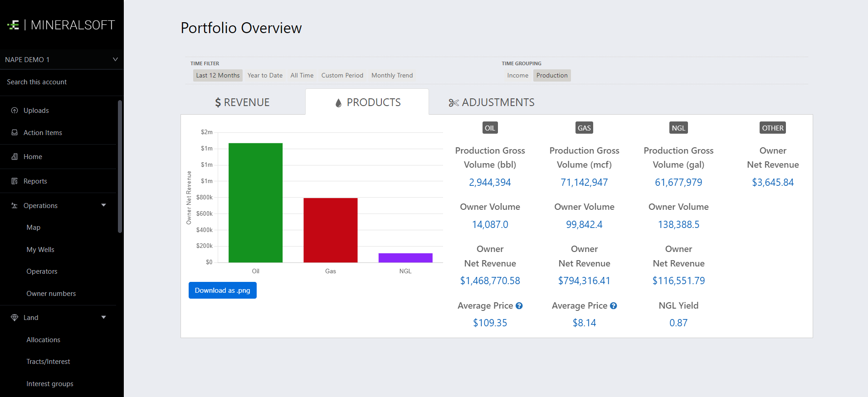Viewport: 868px width, 397px height.
Task: Switch to the Revenue tab
Action: (x=243, y=102)
